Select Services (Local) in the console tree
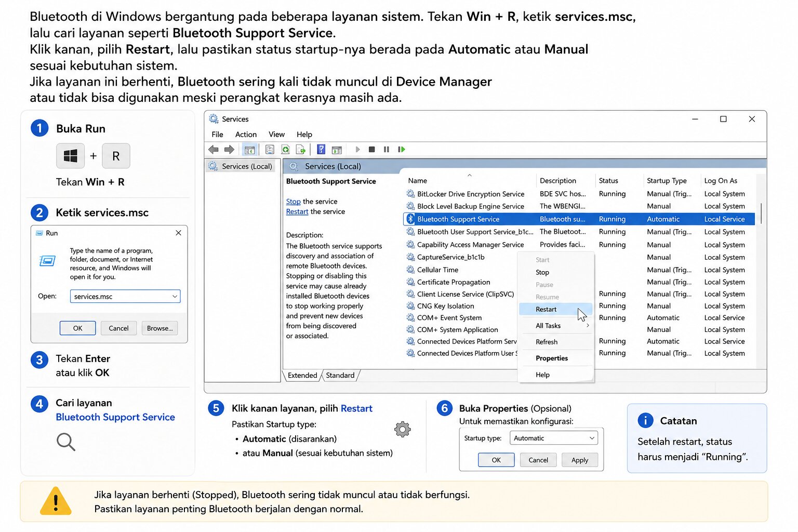The height and width of the screenshot is (532, 798). click(241, 166)
